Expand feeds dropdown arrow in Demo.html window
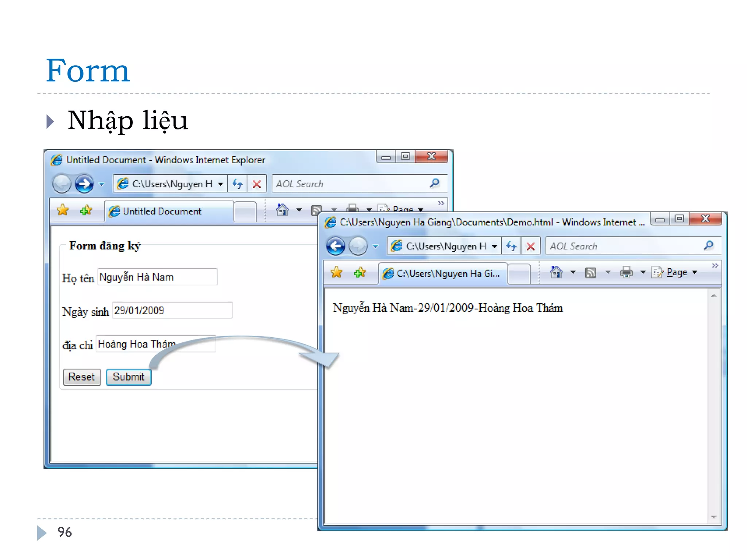The image size is (747, 560). pos(608,272)
